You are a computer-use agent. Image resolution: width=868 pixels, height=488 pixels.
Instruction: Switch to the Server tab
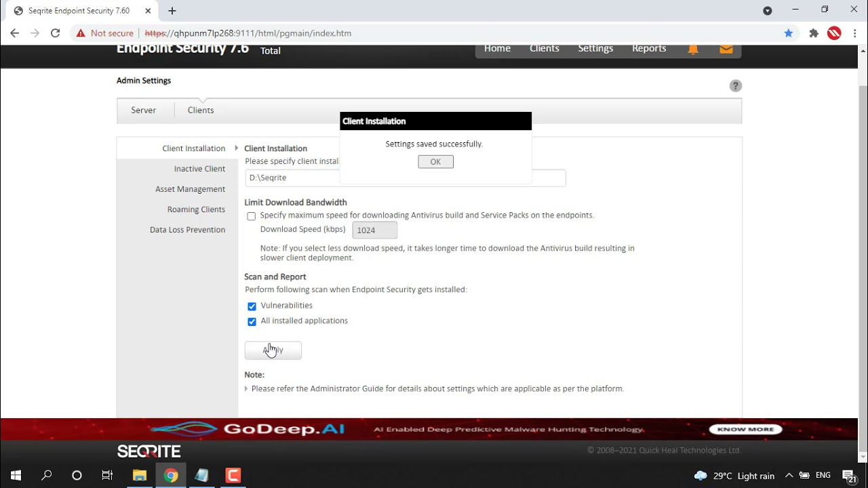tap(144, 110)
